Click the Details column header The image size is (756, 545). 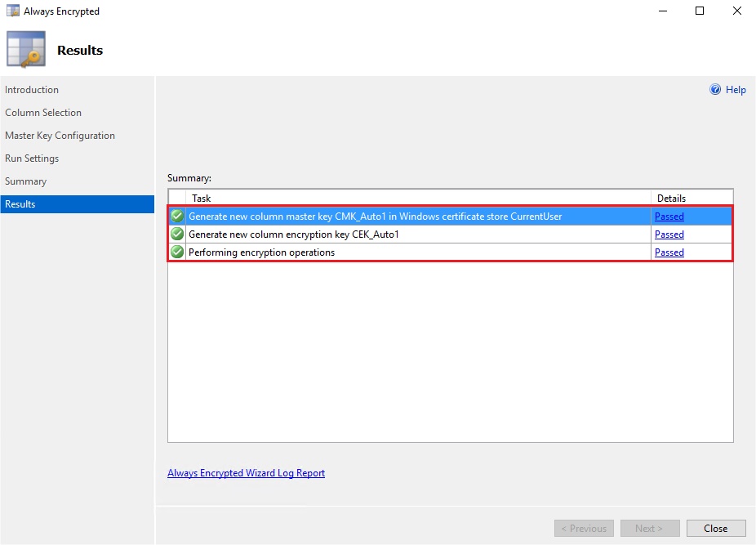click(x=692, y=198)
